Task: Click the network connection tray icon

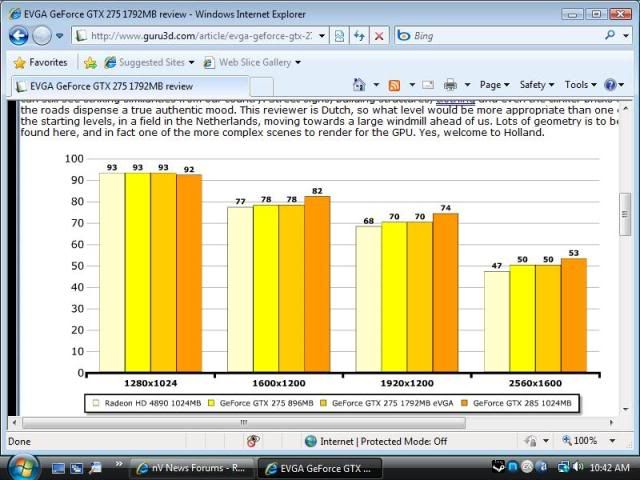Action: click(x=563, y=467)
